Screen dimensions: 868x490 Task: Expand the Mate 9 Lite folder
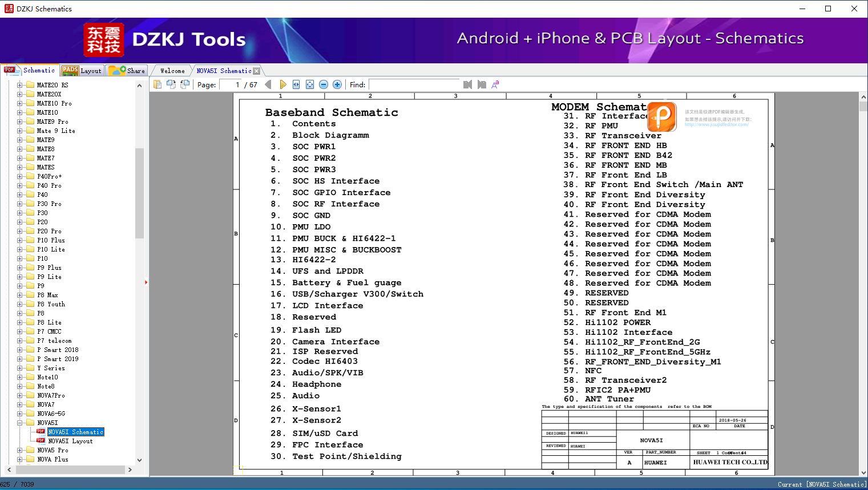(20, 131)
